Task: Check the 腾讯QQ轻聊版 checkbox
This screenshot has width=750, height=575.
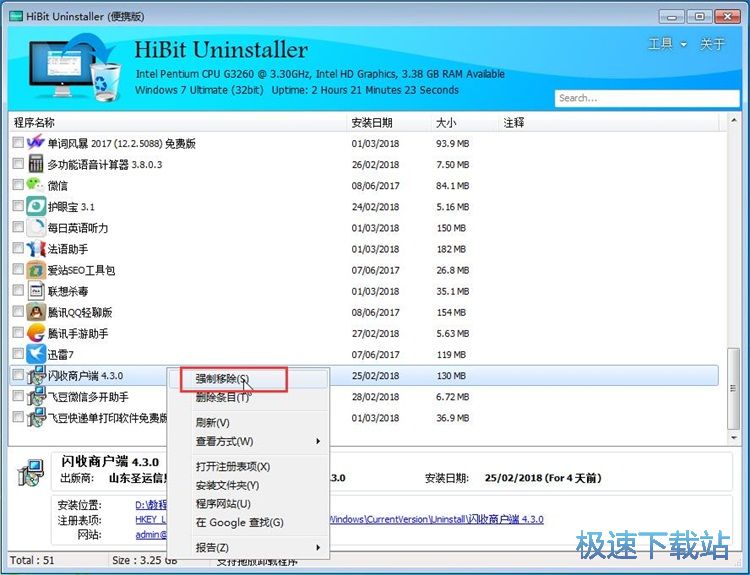Action: 18,311
